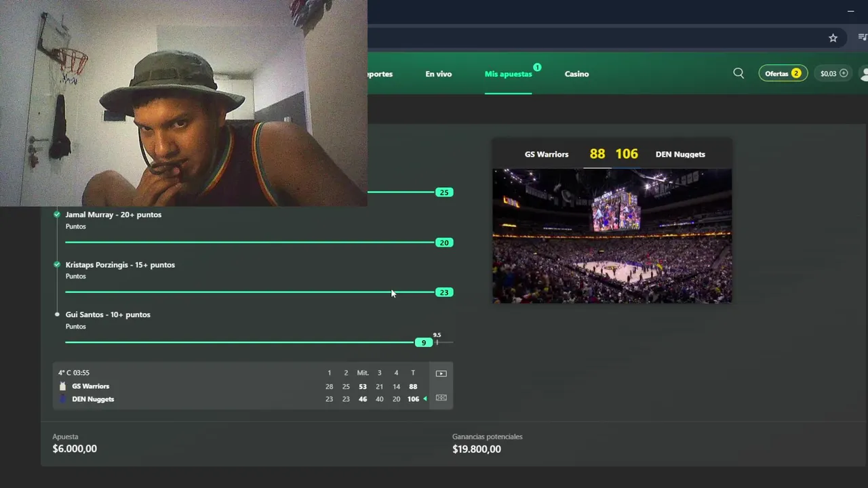868x488 pixels.
Task: Click DEN Nuggets row in the scoreboard
Action: [x=241, y=399]
